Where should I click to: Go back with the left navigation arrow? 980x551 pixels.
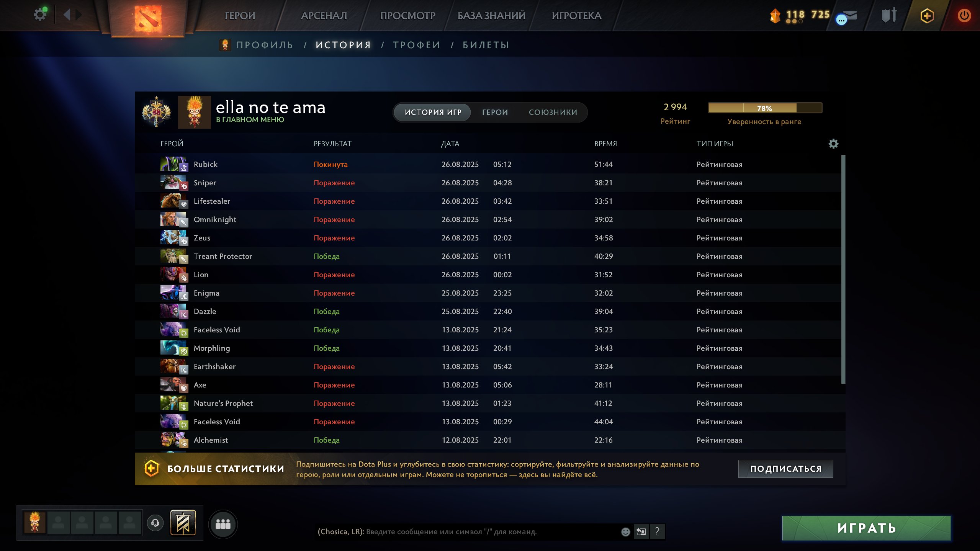(x=67, y=15)
